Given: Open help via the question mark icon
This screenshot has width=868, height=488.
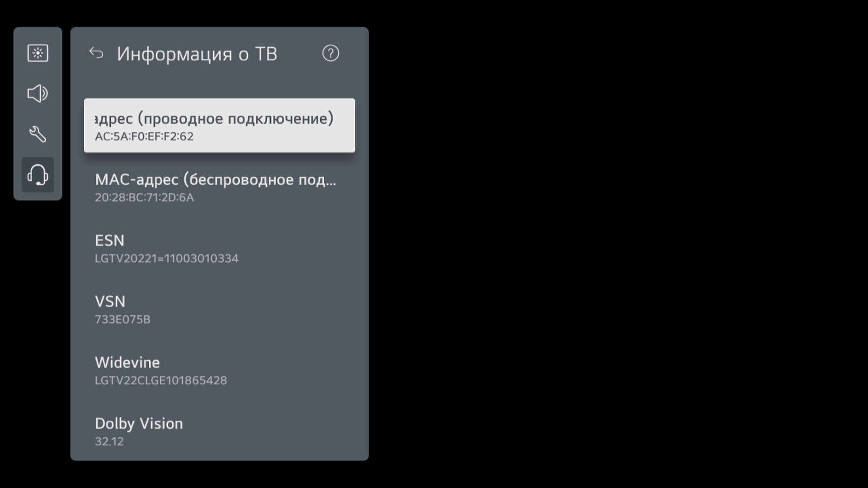Looking at the screenshot, I should click(330, 53).
